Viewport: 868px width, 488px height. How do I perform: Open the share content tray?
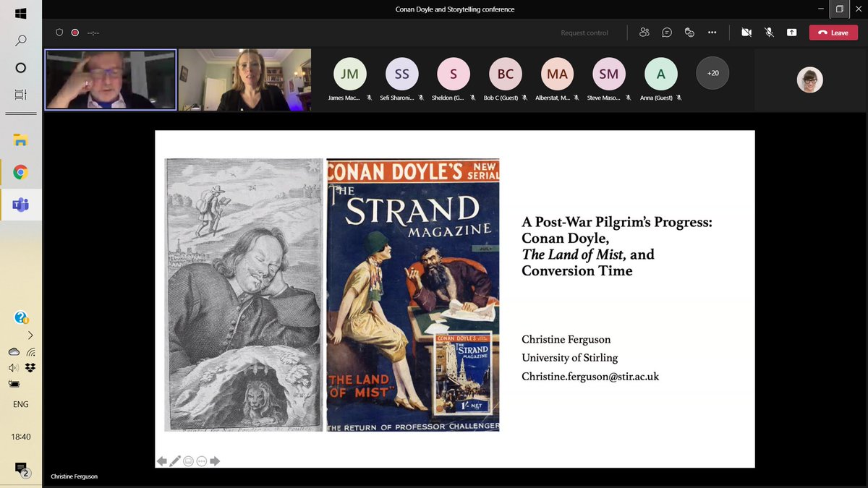point(792,33)
